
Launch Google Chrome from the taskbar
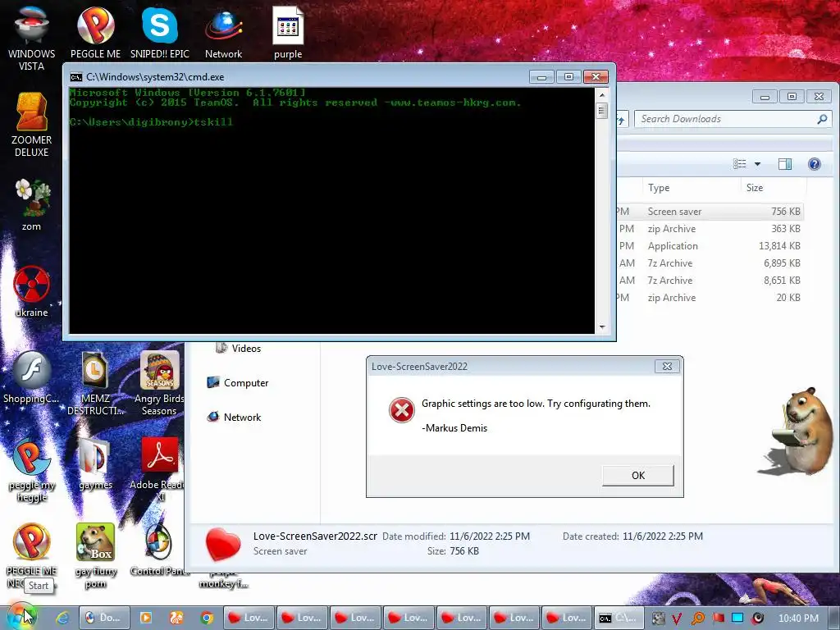pos(207,618)
